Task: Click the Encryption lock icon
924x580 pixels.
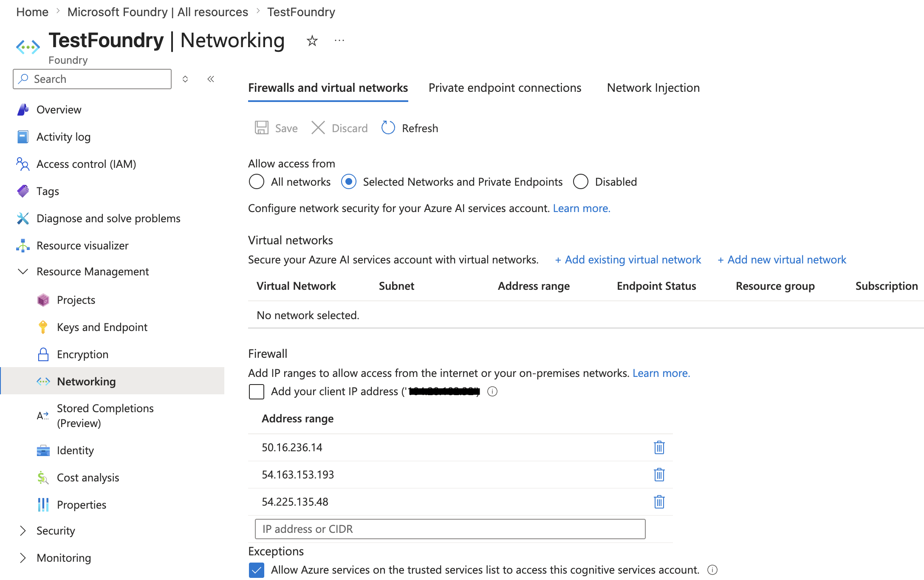Action: click(x=43, y=354)
